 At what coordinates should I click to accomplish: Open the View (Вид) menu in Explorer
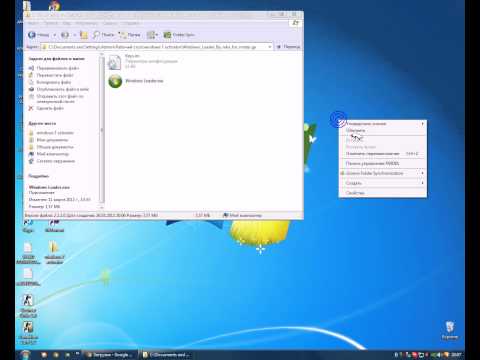tap(66, 23)
